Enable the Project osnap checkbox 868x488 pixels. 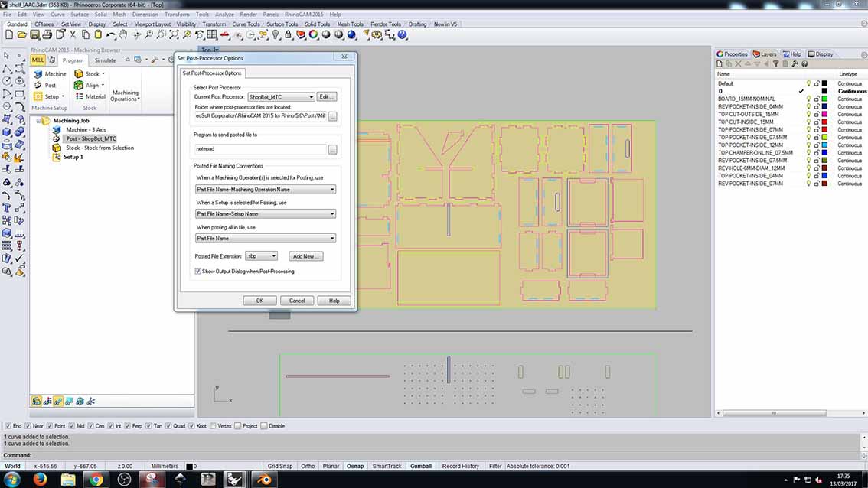pyautogui.click(x=237, y=426)
